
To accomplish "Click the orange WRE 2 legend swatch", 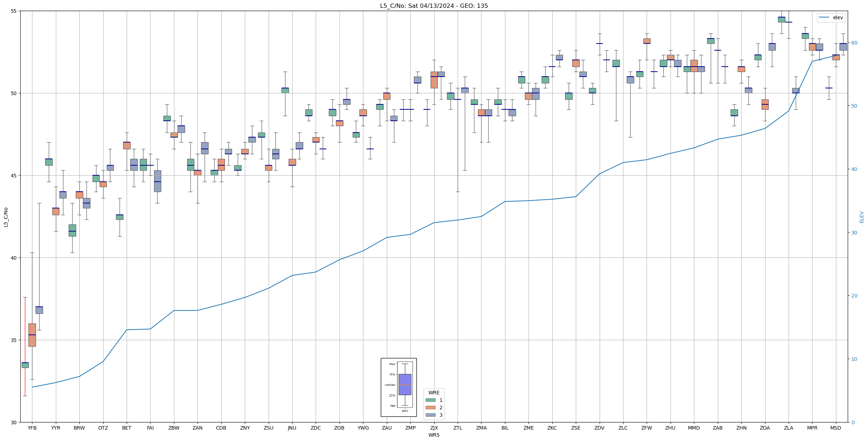I will coord(430,408).
